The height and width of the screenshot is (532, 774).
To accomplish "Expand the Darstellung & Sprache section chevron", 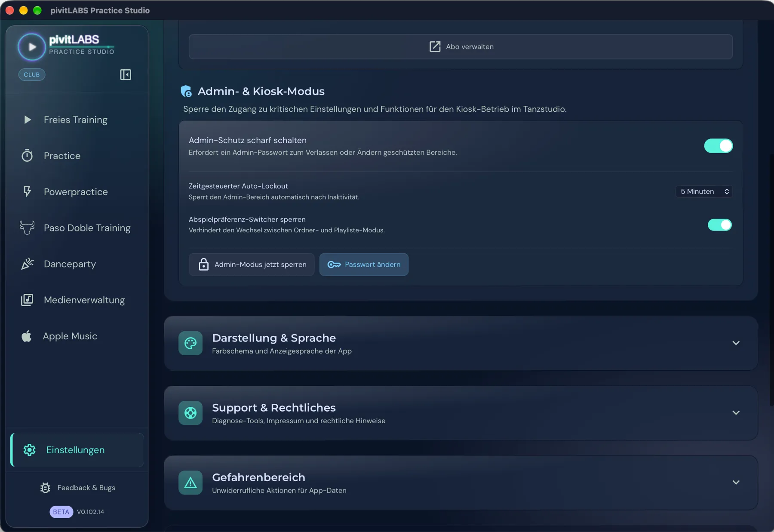I will tap(736, 343).
